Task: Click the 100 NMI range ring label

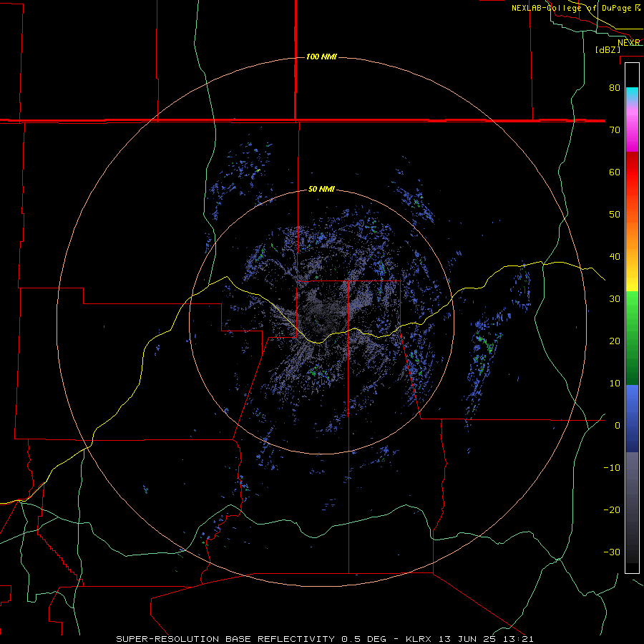Action: [321, 57]
